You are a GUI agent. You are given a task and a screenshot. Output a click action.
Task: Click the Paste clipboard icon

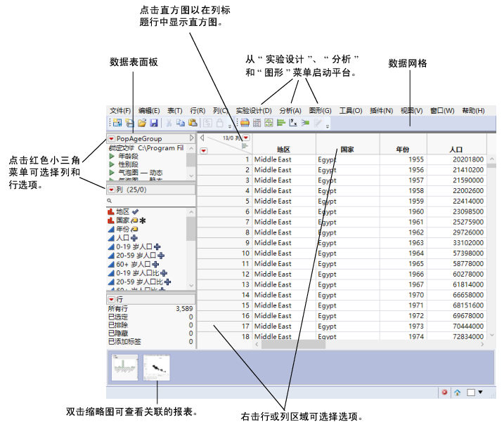(x=193, y=123)
